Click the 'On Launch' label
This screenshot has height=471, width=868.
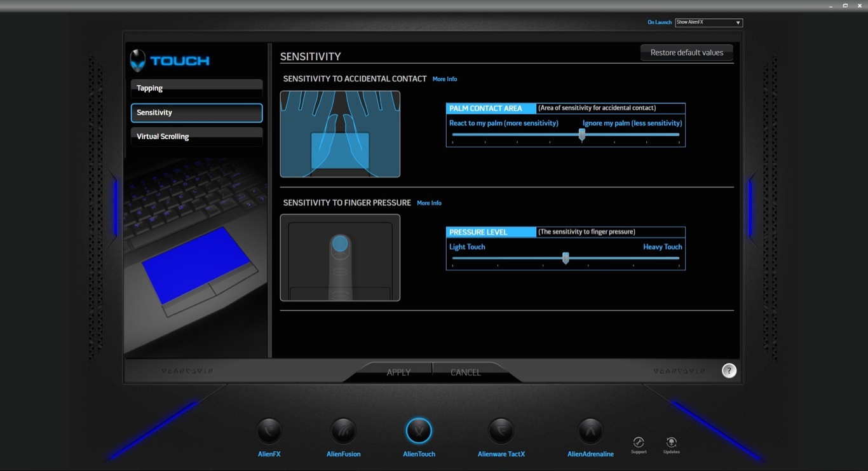[660, 23]
